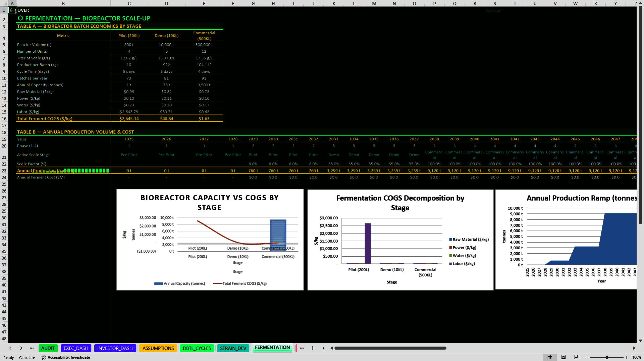This screenshot has height=361, width=644.
Task: Add a new sheet with plus button
Action: point(313,348)
